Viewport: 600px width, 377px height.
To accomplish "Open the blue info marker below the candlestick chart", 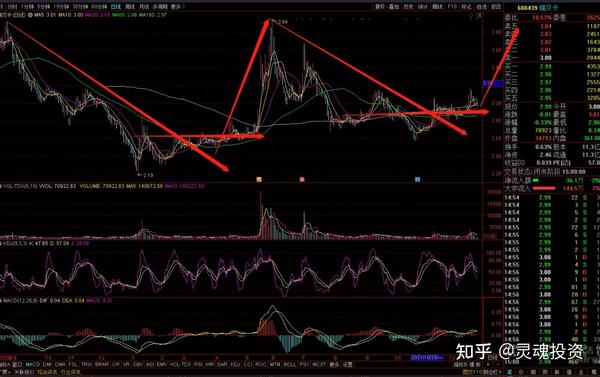I will pos(417,179).
